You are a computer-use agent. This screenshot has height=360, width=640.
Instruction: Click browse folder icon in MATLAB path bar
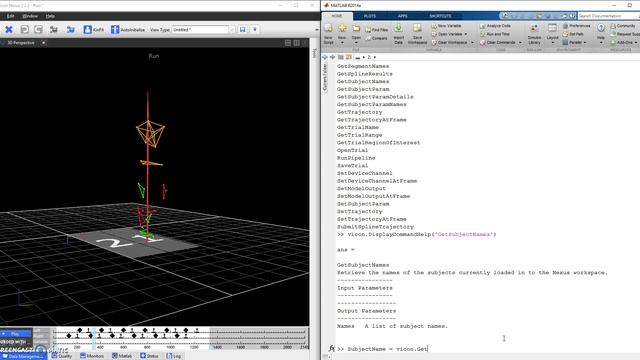coord(348,57)
